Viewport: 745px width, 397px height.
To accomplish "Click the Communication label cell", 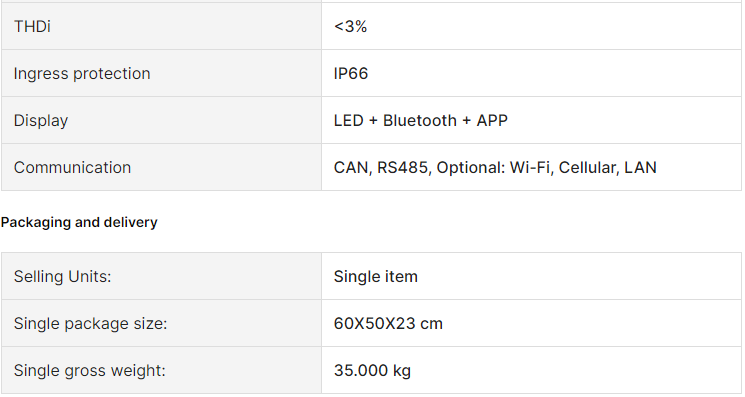I will (x=161, y=167).
